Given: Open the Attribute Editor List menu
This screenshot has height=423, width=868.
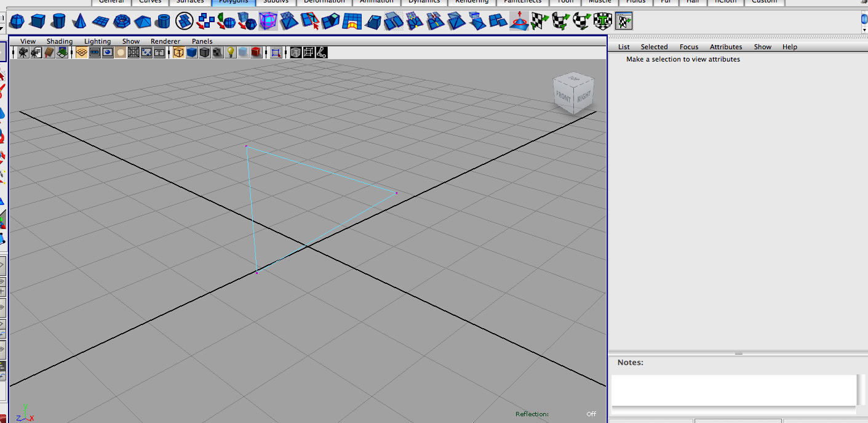Looking at the screenshot, I should pos(624,47).
